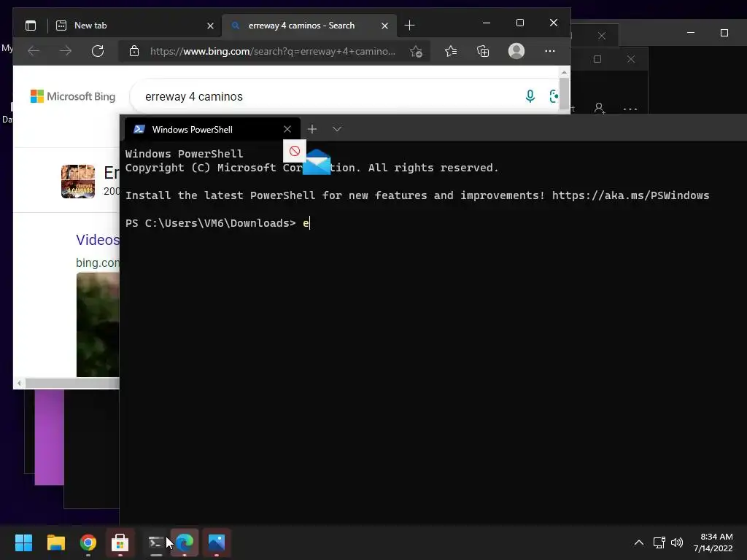Go back in Edge browser
This screenshot has height=560, width=747.
(34, 51)
